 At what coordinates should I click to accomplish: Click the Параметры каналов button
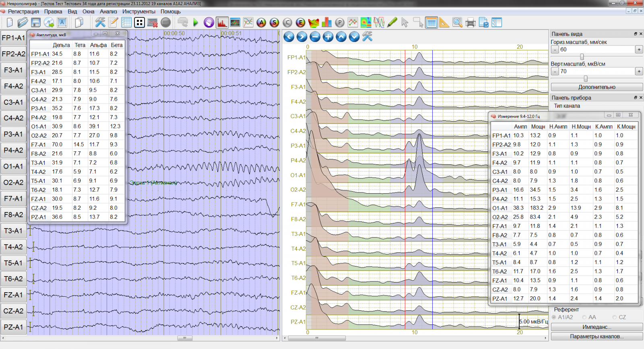[x=597, y=337]
